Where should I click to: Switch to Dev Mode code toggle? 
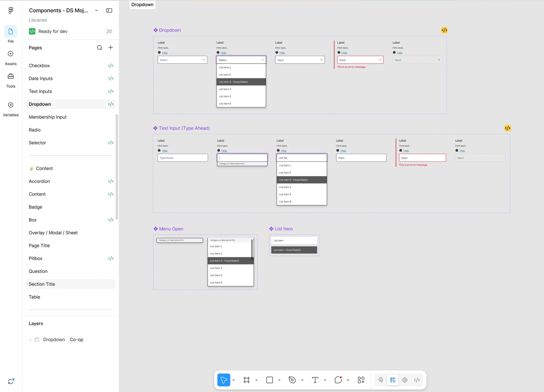click(x=417, y=380)
